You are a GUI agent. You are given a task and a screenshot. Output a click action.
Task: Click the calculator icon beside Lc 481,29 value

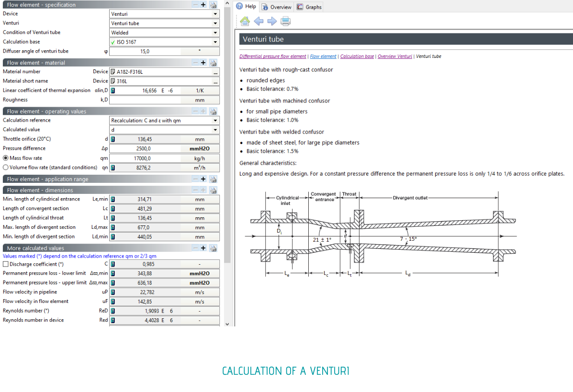113,209
